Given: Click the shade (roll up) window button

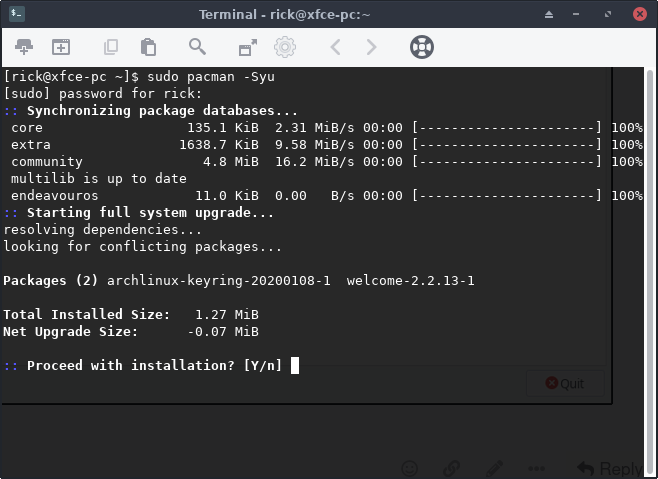Looking at the screenshot, I should pos(549,14).
